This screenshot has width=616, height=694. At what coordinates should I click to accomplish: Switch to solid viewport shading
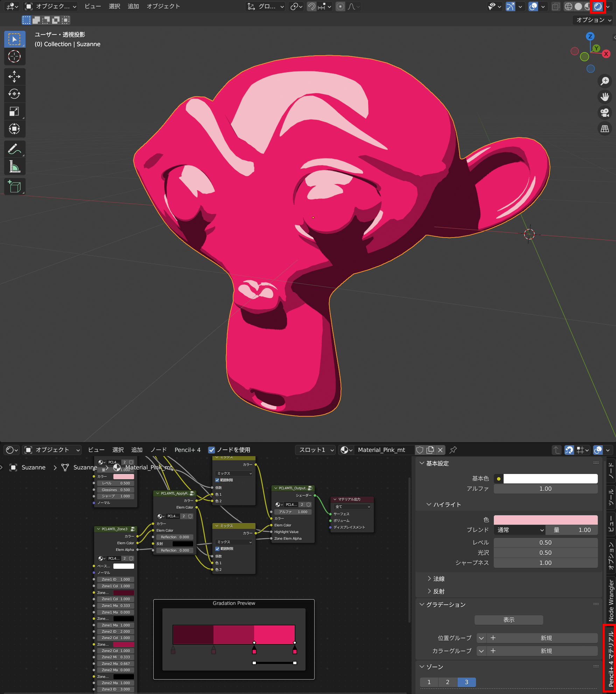click(578, 7)
